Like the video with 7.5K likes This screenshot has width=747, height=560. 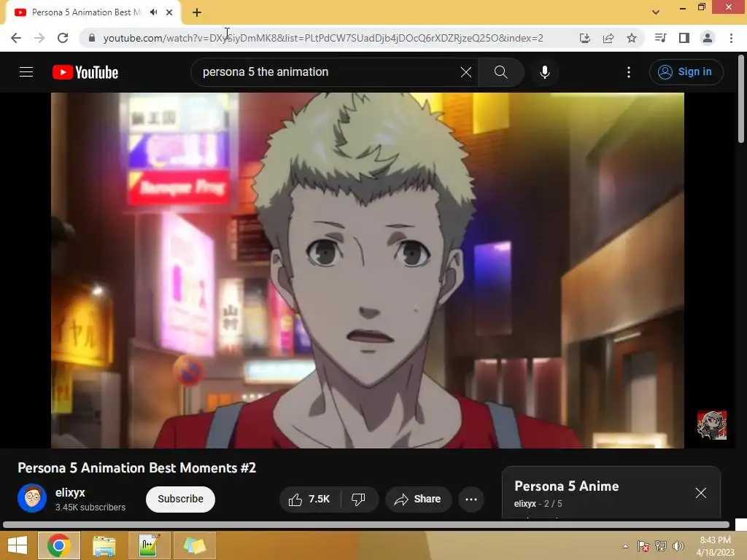coord(309,499)
